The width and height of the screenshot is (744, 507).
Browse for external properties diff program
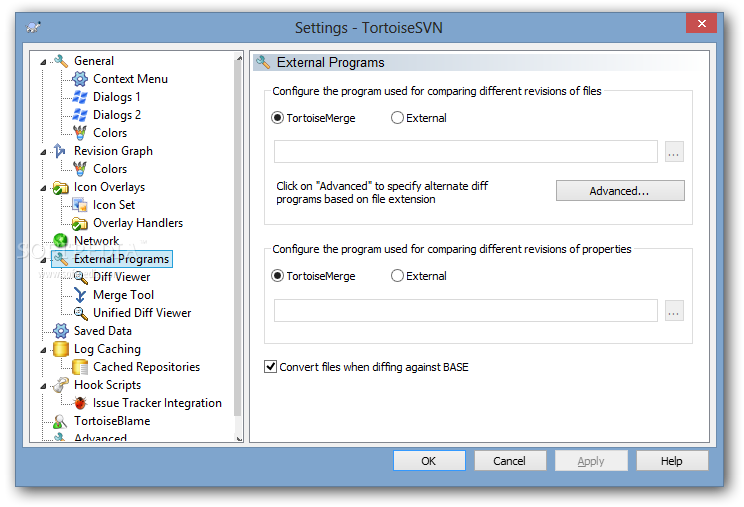(x=674, y=311)
